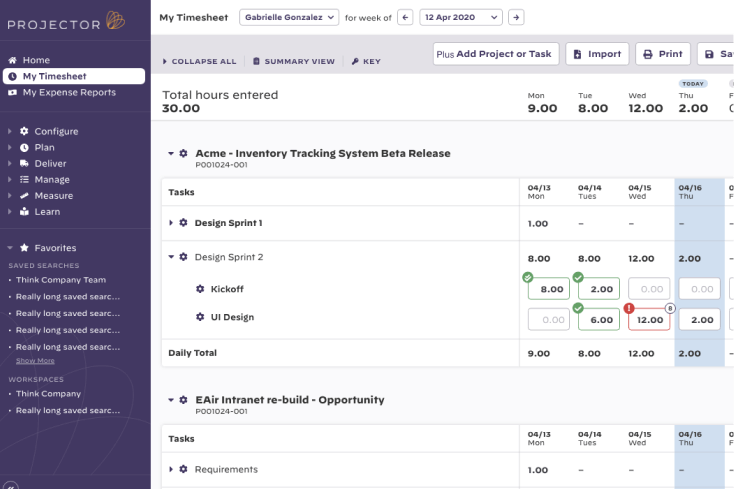Click Kickoff Thursday empty hours field
Viewport: 734px width, 490px height.
(x=699, y=289)
